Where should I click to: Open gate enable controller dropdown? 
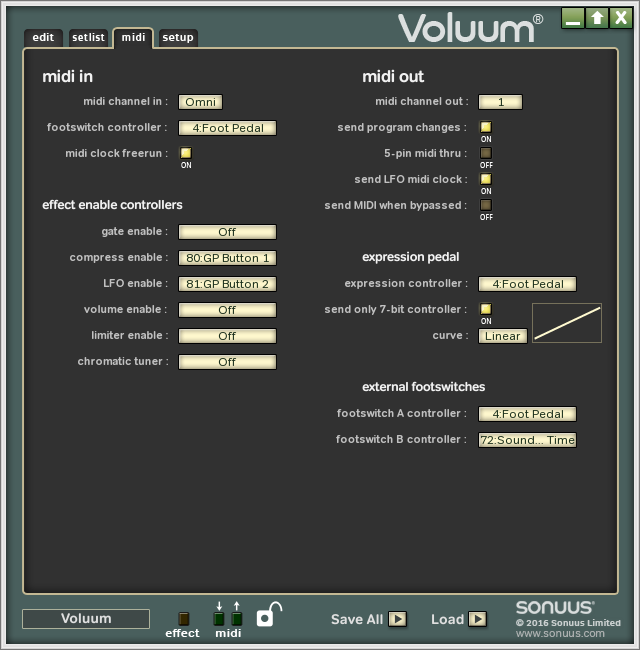coord(227,232)
